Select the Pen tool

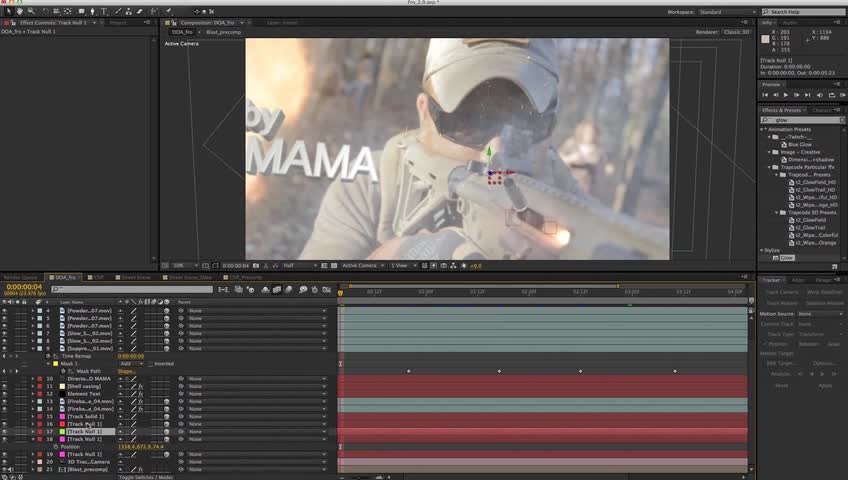coord(92,11)
